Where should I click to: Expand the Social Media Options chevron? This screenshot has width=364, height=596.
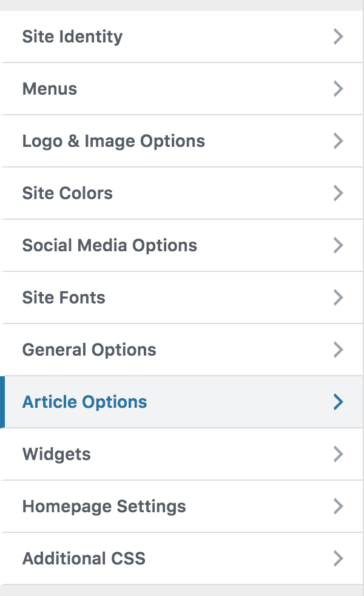pyautogui.click(x=338, y=245)
